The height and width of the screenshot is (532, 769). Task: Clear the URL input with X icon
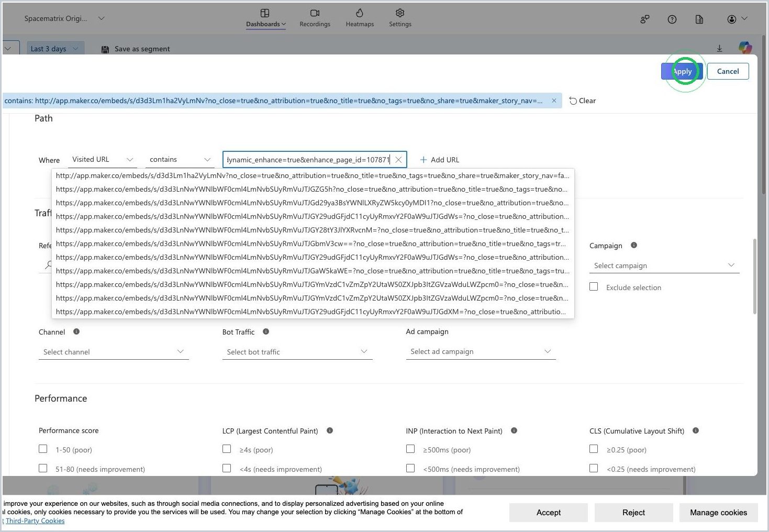click(398, 160)
